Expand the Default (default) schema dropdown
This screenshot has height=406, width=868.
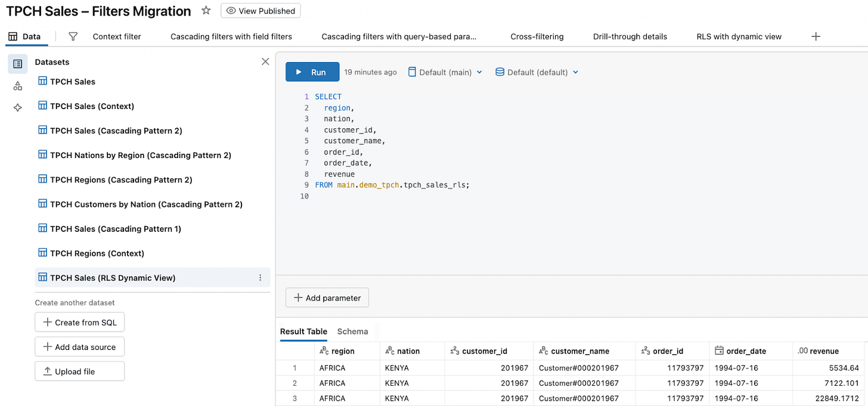(537, 72)
